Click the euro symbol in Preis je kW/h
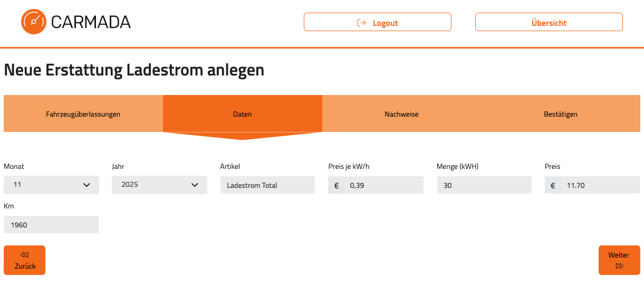The image size is (644, 285). point(337,185)
